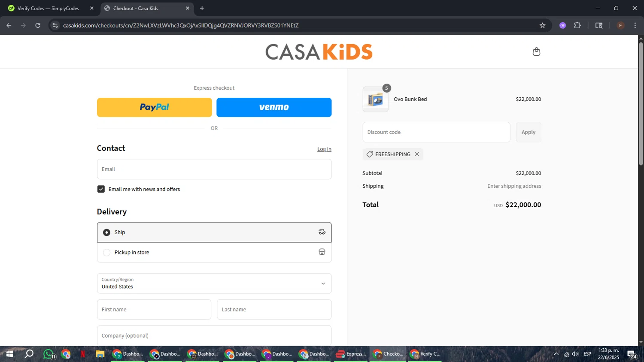644x362 pixels.
Task: Show hidden system tray icons
Action: tap(556, 354)
